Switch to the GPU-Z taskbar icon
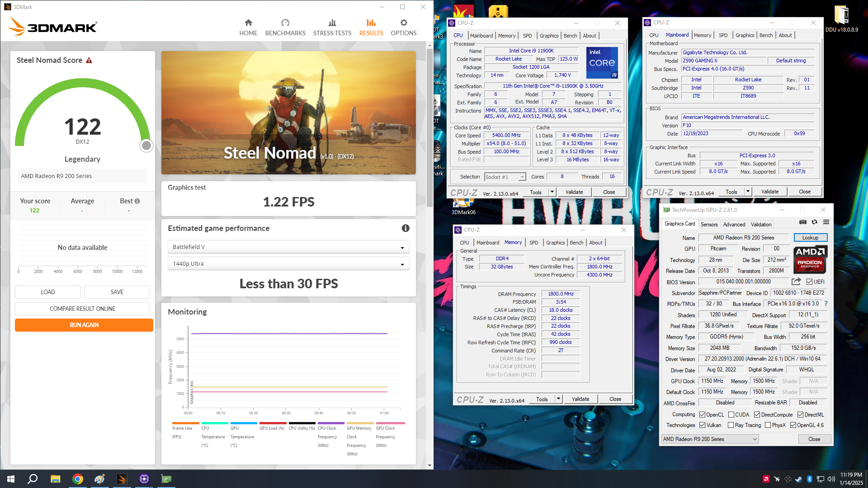Viewport: 868px width, 488px height. tap(166, 479)
